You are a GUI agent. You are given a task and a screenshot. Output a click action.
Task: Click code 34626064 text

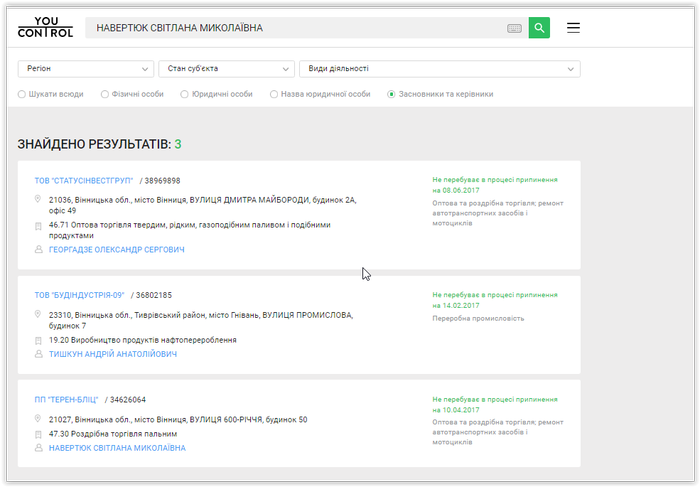tap(128, 400)
